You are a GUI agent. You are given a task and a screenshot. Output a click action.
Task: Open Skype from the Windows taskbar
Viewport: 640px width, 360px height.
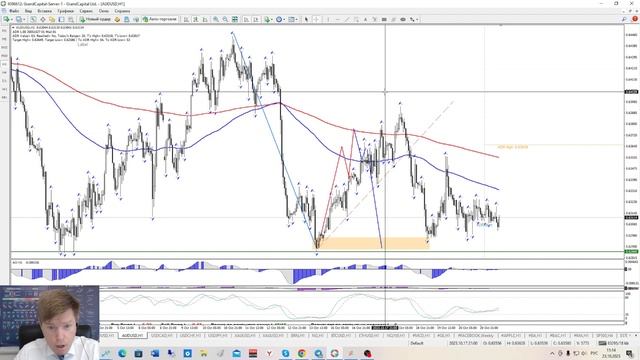coord(285,353)
